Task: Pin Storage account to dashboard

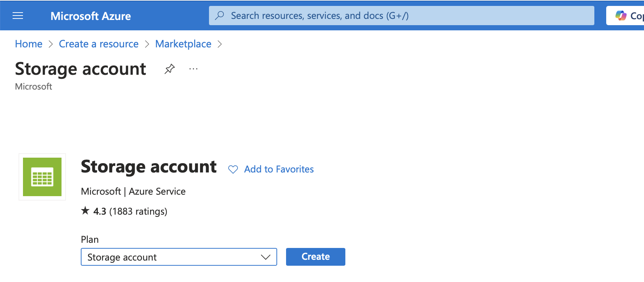Action: tap(169, 69)
